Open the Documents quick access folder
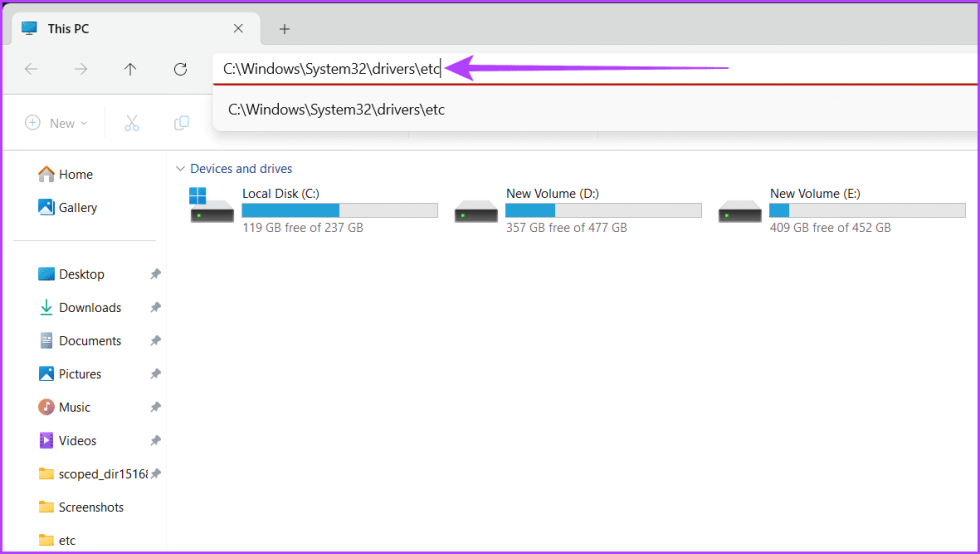 coord(80,341)
